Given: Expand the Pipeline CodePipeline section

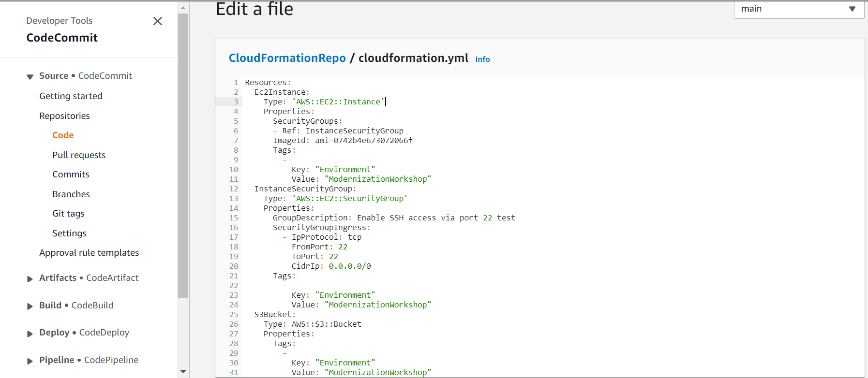Looking at the screenshot, I should [x=30, y=361].
